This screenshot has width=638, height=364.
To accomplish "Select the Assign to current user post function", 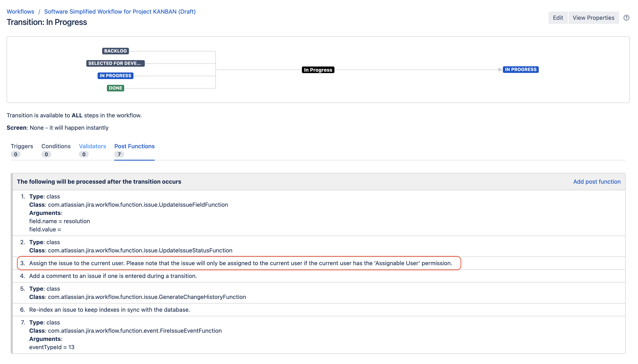I will 240,263.
